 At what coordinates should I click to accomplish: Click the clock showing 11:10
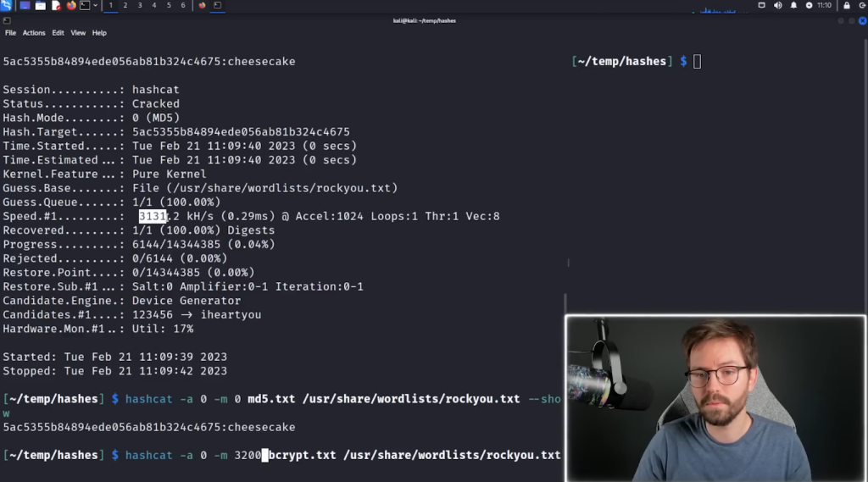pos(824,6)
